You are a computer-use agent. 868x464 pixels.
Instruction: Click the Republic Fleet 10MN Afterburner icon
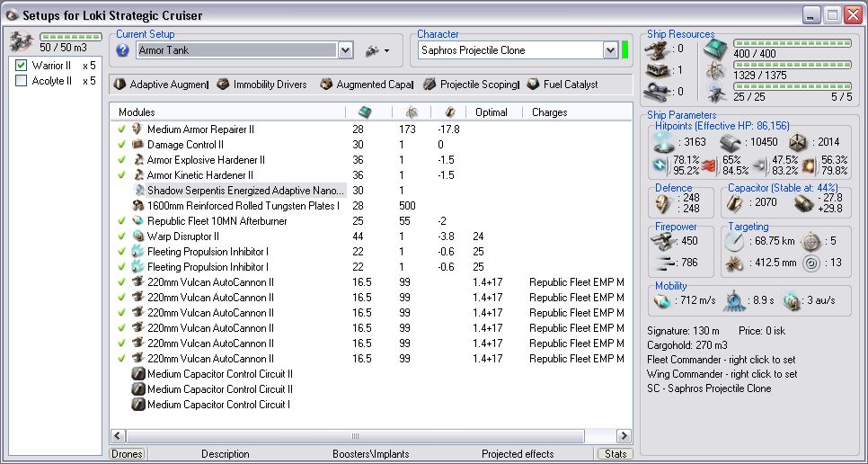click(137, 221)
